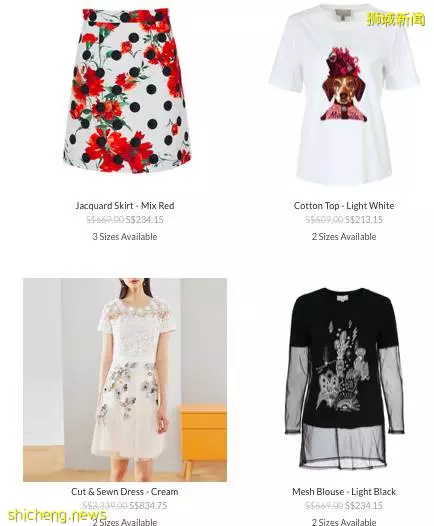The width and height of the screenshot is (434, 526).
Task: Click the Cotton Top's 2 Sizes Available text
Action: coord(344,237)
